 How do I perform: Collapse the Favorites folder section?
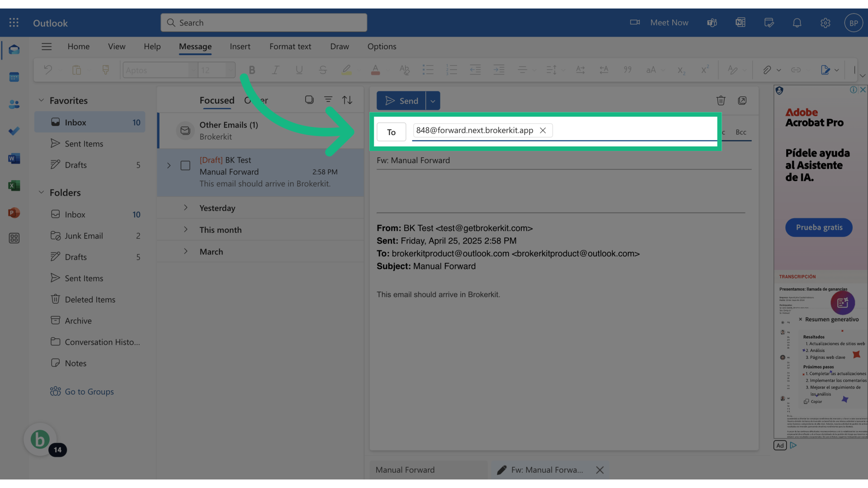pos(41,100)
